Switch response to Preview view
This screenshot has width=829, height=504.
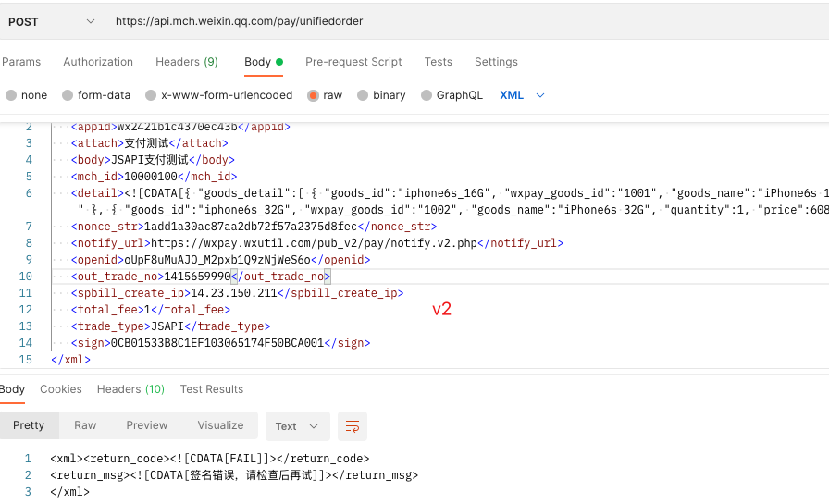147,425
